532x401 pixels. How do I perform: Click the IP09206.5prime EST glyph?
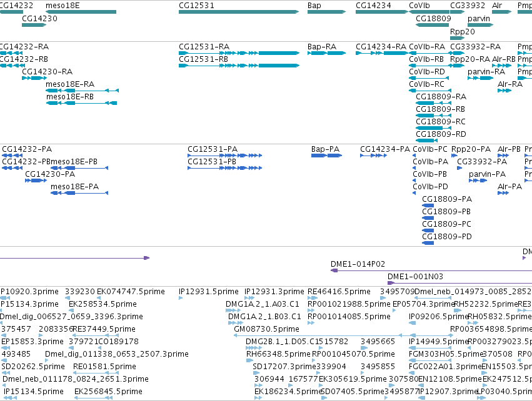click(412, 323)
